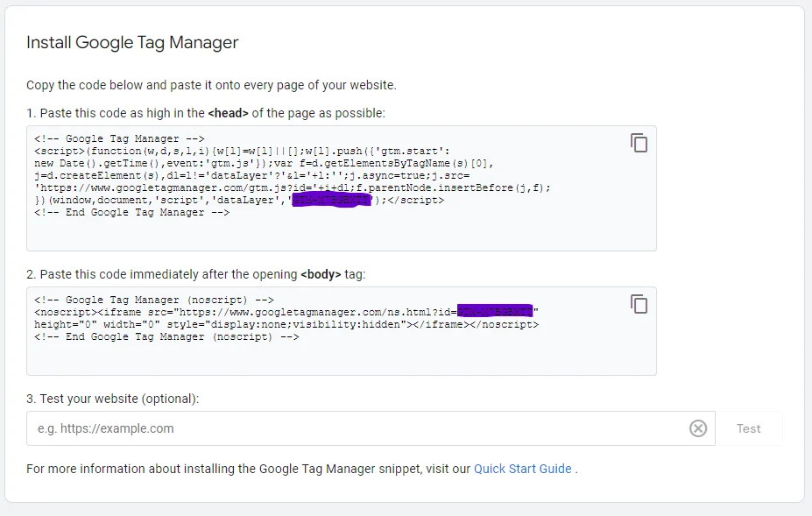The height and width of the screenshot is (516, 812).
Task: Click inside the head script code box
Action: pyautogui.click(x=342, y=233)
